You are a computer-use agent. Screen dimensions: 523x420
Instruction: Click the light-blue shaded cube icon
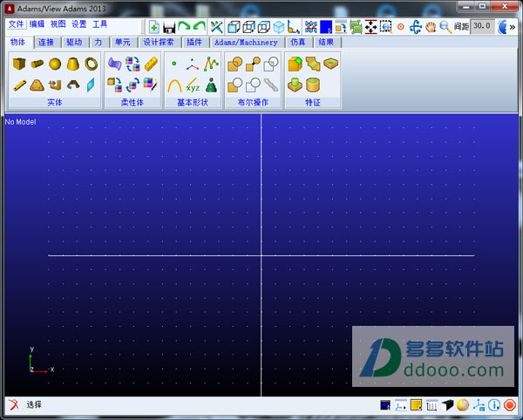coord(279,27)
